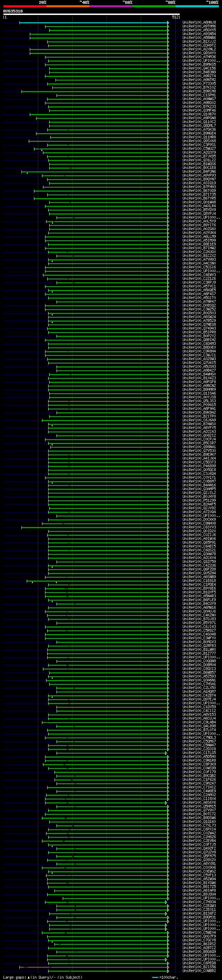Click the orange ~40% identity legend bar
222x980 pixels.
coord(68,6)
